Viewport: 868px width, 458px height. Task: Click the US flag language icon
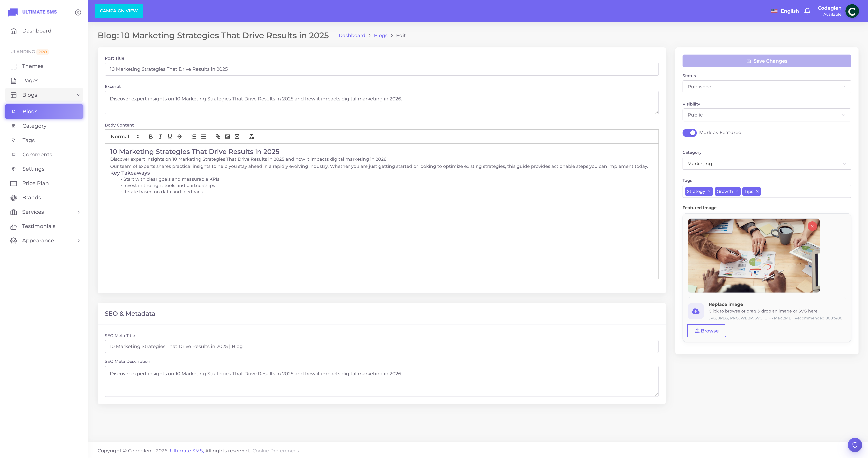[x=774, y=11]
